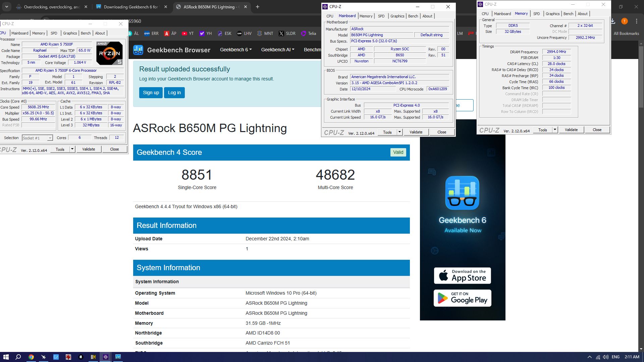Click the 8851 single-core score value
The height and width of the screenshot is (362, 644).
(197, 175)
